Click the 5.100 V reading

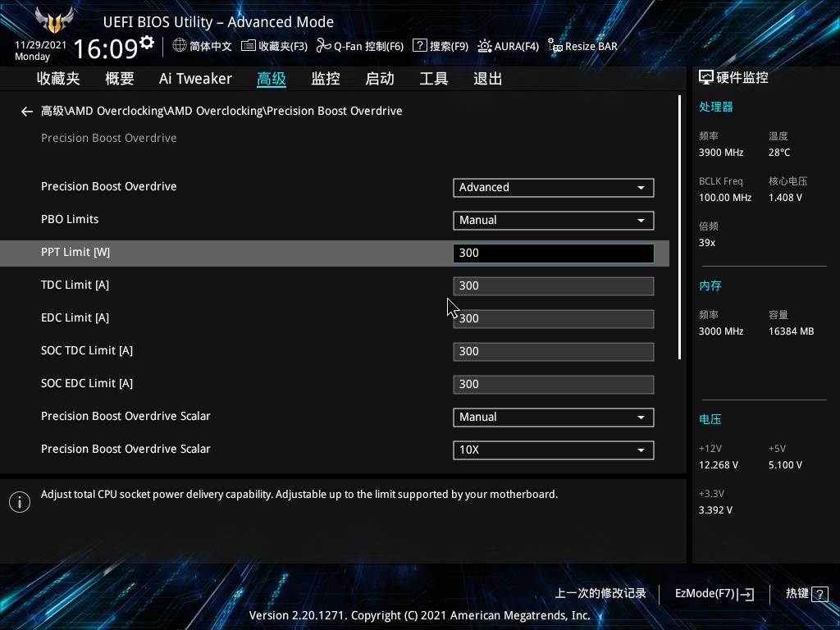coord(785,465)
